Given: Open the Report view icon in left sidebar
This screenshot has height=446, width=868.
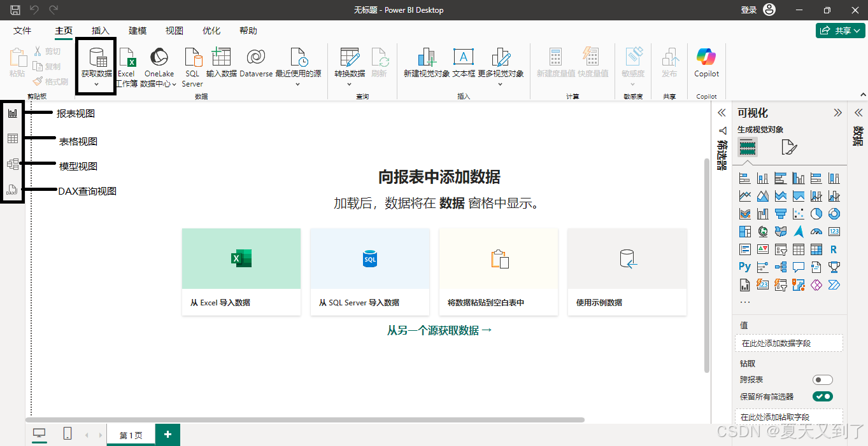Looking at the screenshot, I should click(x=13, y=113).
